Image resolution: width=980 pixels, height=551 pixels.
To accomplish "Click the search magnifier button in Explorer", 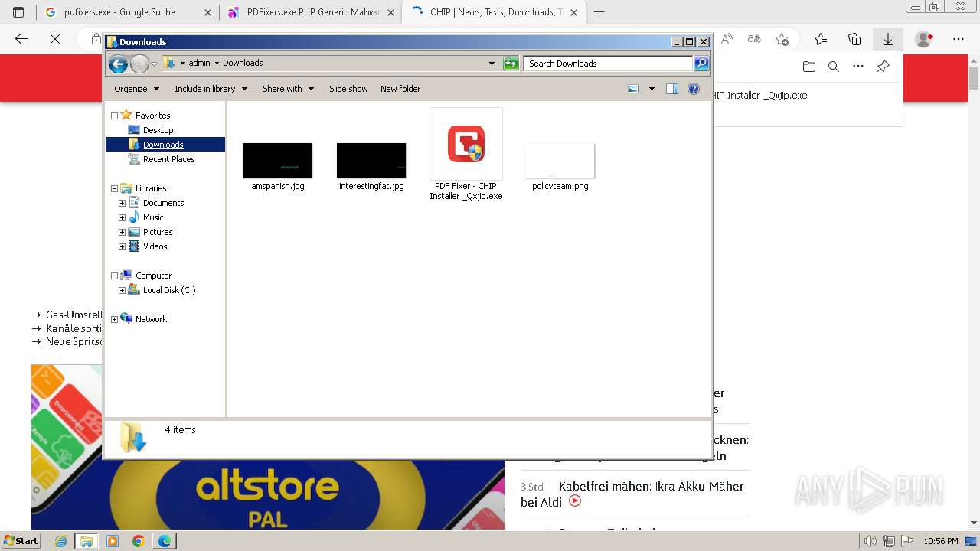I will point(701,64).
